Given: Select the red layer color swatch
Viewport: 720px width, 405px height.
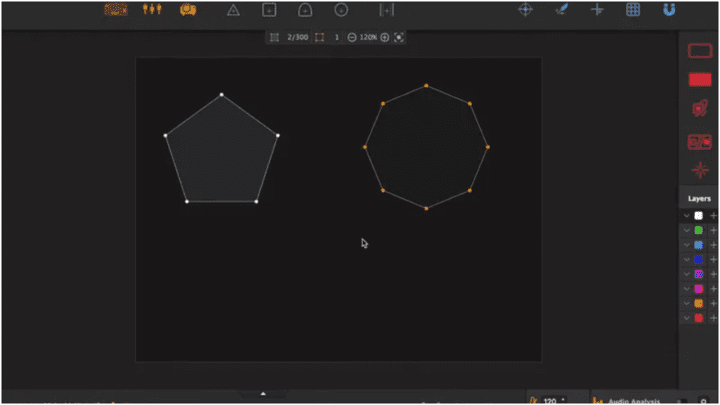Looking at the screenshot, I should tap(698, 318).
